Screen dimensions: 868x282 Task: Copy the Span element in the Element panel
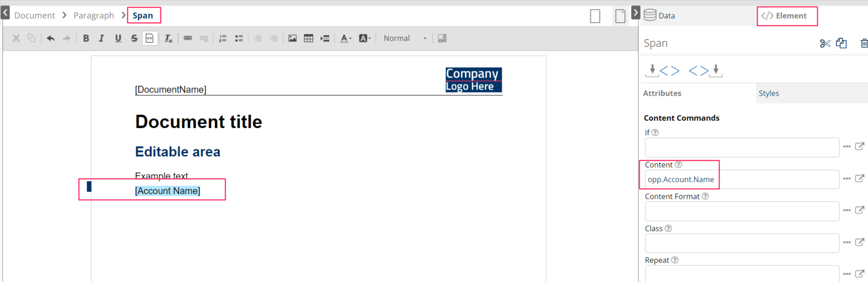pos(841,43)
